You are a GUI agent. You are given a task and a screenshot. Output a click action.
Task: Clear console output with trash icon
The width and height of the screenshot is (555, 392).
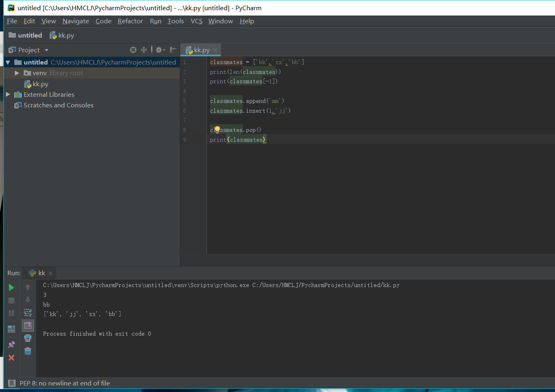point(28,351)
